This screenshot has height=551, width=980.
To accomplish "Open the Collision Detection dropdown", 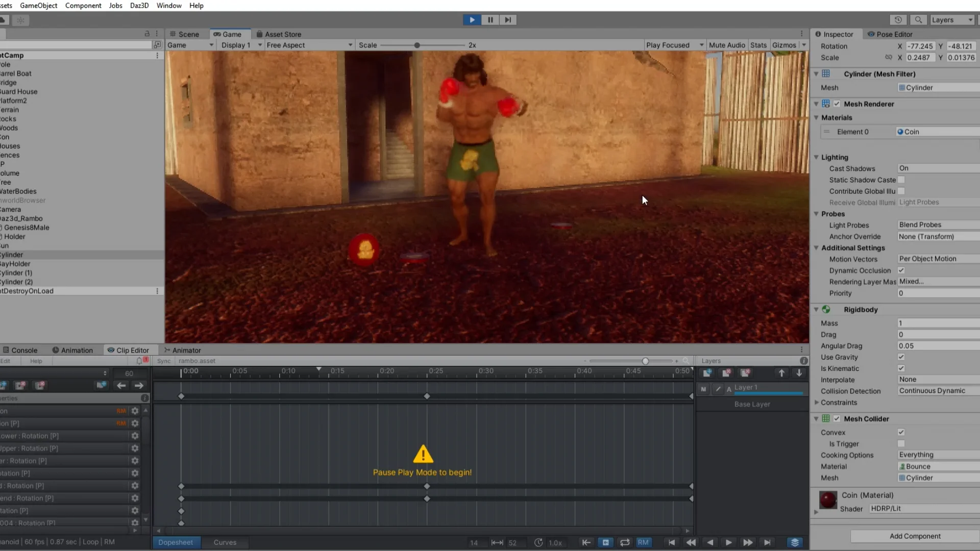I will 938,391.
